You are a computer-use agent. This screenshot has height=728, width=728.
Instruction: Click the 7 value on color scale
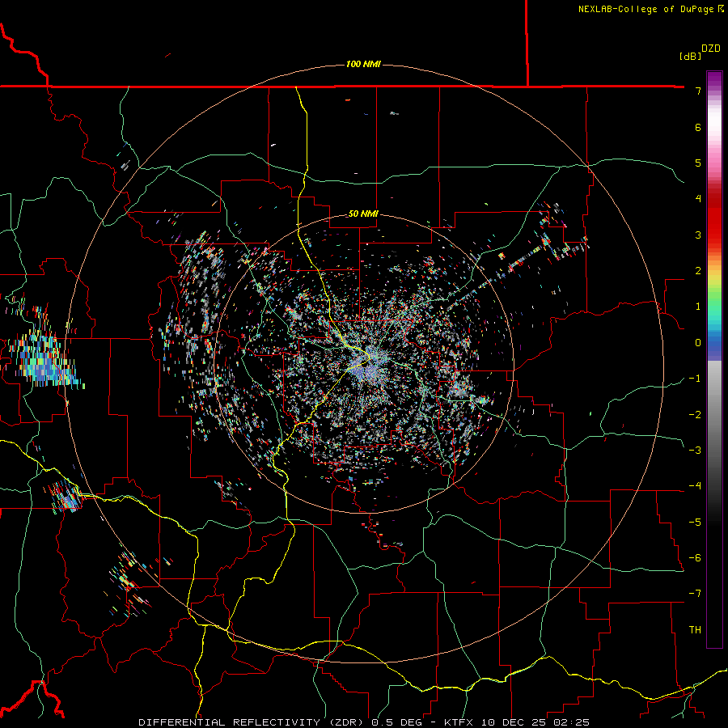pyautogui.click(x=698, y=91)
